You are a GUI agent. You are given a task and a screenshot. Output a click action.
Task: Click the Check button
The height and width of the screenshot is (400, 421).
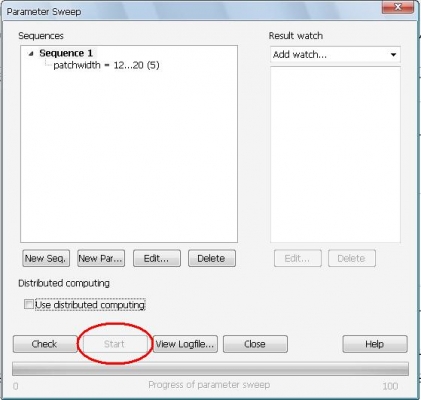(45, 344)
